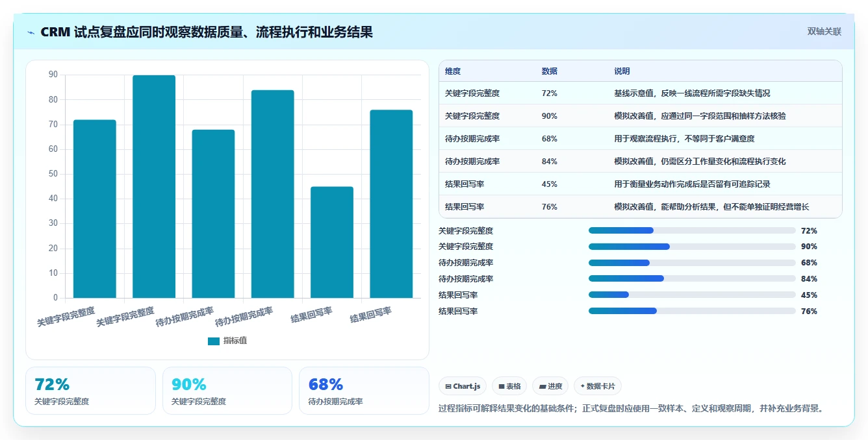868x440 pixels.
Task: Click the progress bar labeled 45%
Action: [x=692, y=295]
